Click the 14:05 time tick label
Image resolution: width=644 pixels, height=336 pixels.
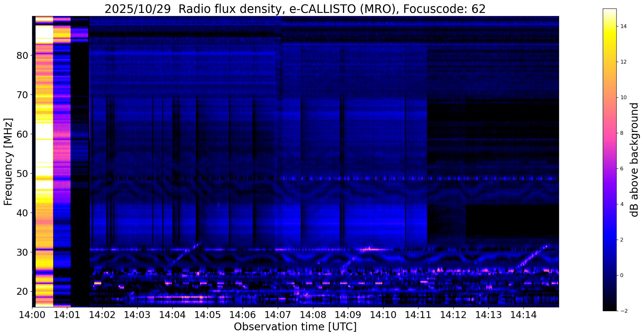[x=208, y=315]
